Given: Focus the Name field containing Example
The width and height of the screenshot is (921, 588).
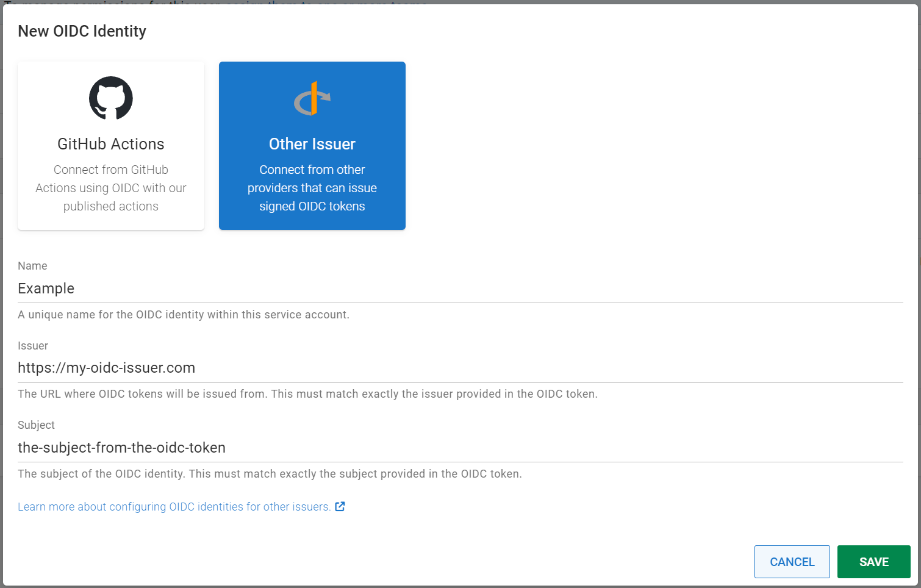Looking at the screenshot, I should [x=244, y=288].
